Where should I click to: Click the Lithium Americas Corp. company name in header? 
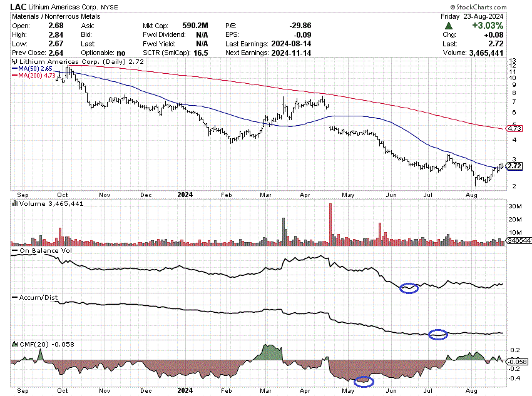pos(63,7)
